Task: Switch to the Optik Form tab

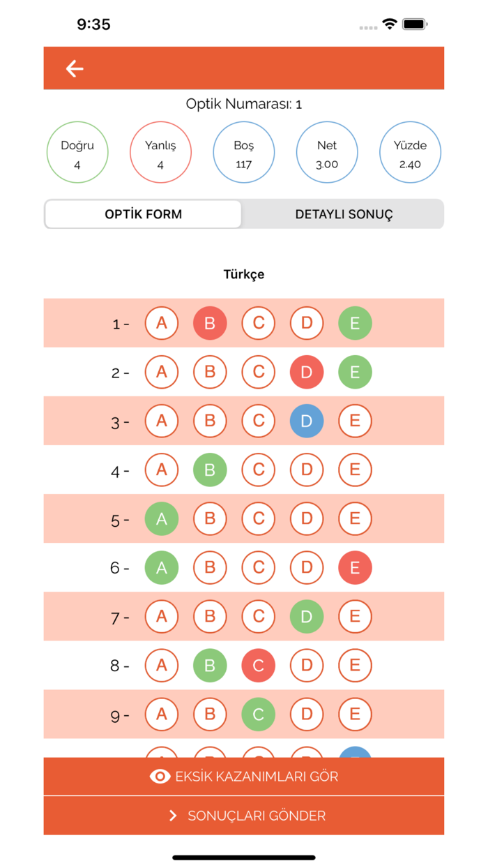Action: (x=144, y=214)
